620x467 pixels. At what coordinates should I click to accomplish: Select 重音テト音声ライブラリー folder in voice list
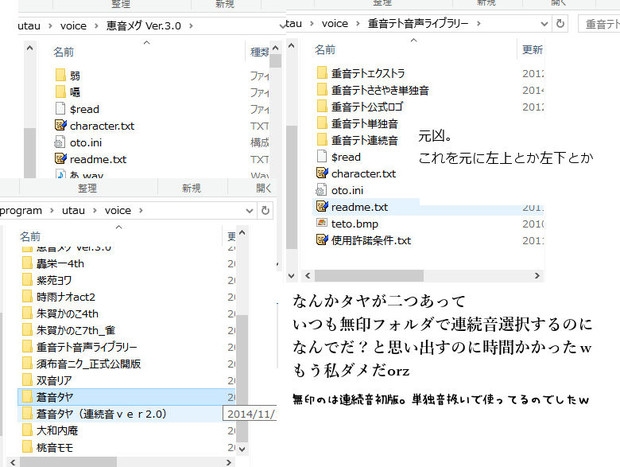[x=87, y=347]
